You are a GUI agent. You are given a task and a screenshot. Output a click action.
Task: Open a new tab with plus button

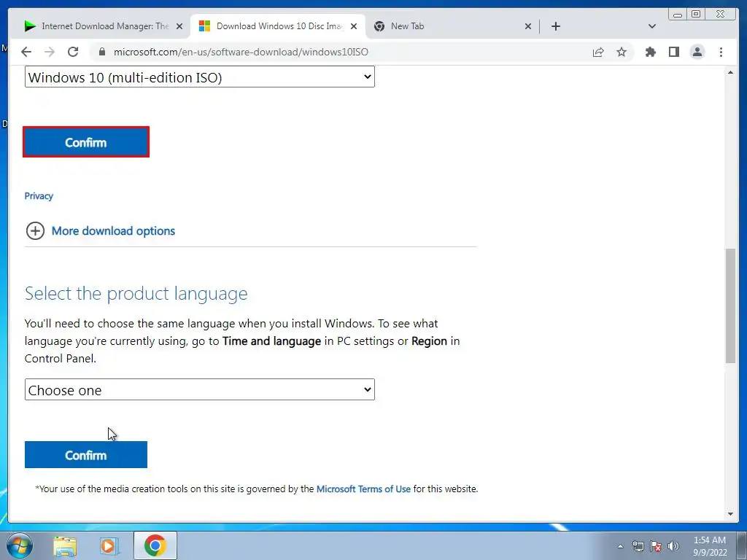(x=555, y=26)
